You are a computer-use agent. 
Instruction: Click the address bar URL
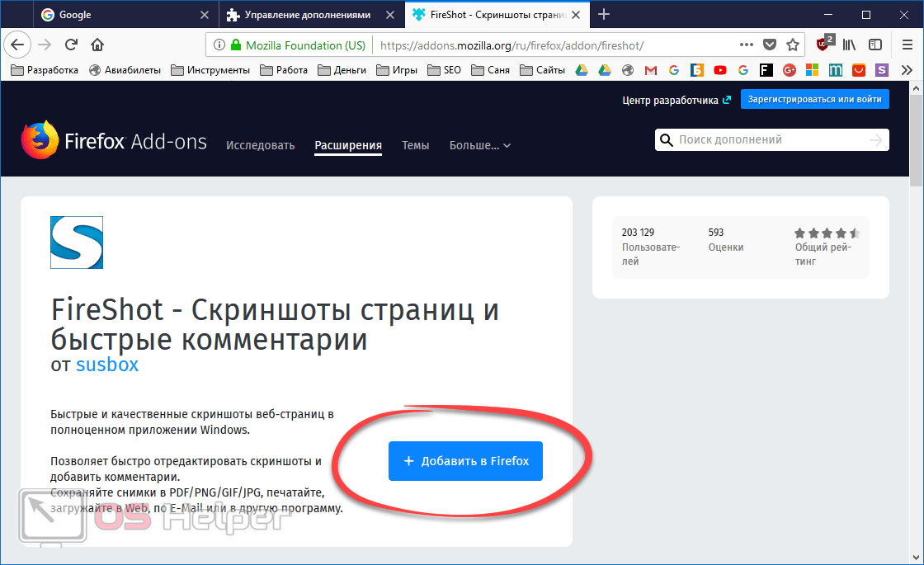[x=511, y=45]
